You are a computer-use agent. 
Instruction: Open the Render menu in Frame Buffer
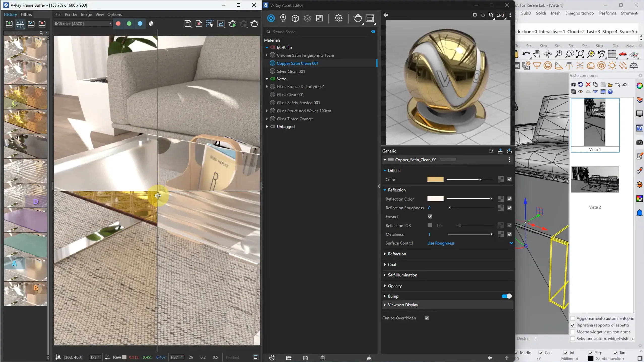(x=71, y=14)
